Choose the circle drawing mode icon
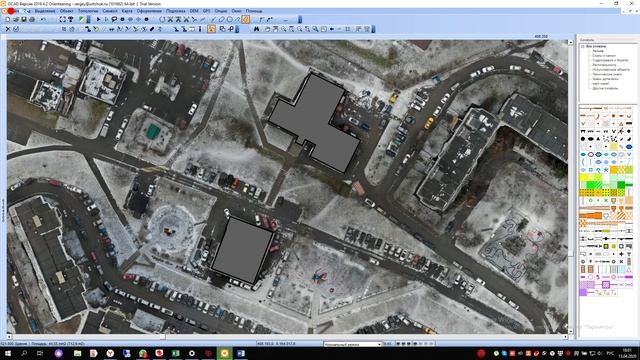640x360 pixels. [229, 19]
